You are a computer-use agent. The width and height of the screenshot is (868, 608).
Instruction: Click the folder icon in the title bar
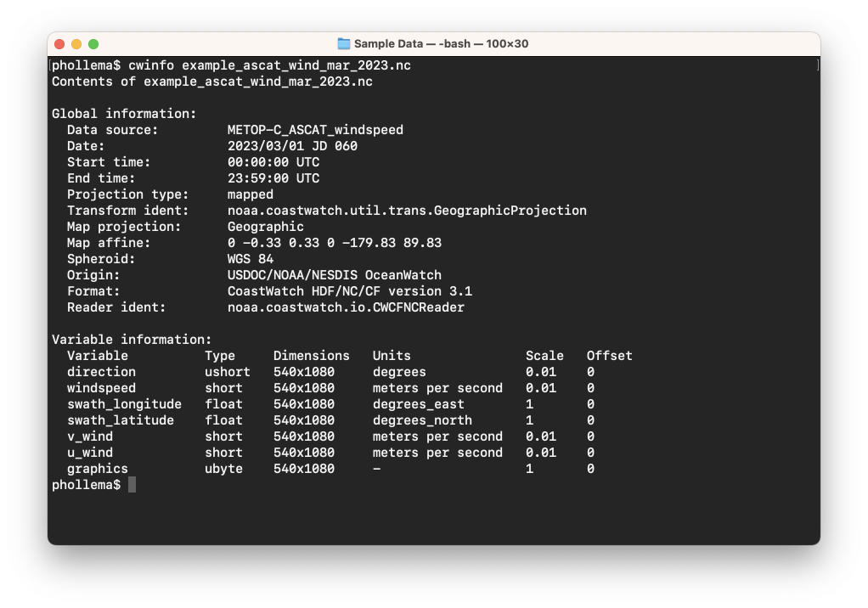point(344,44)
